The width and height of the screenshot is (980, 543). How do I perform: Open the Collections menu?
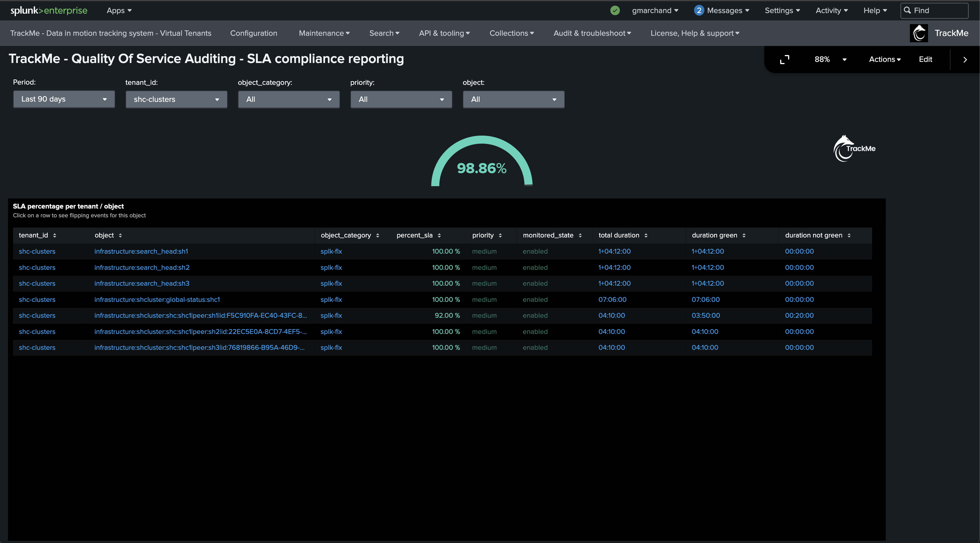(512, 33)
